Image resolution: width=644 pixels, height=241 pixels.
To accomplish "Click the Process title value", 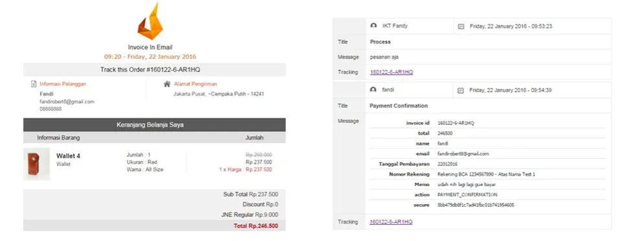I will point(381,42).
